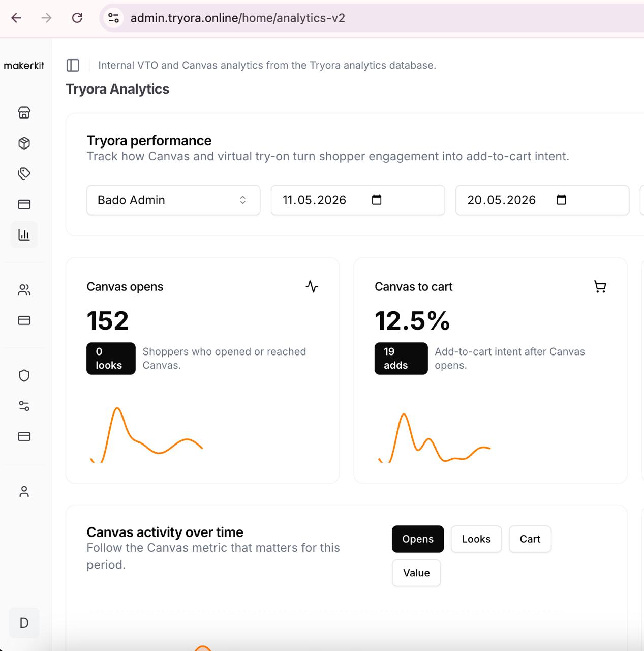Open the users group icon in sidebar
This screenshot has width=644, height=651.
[24, 290]
